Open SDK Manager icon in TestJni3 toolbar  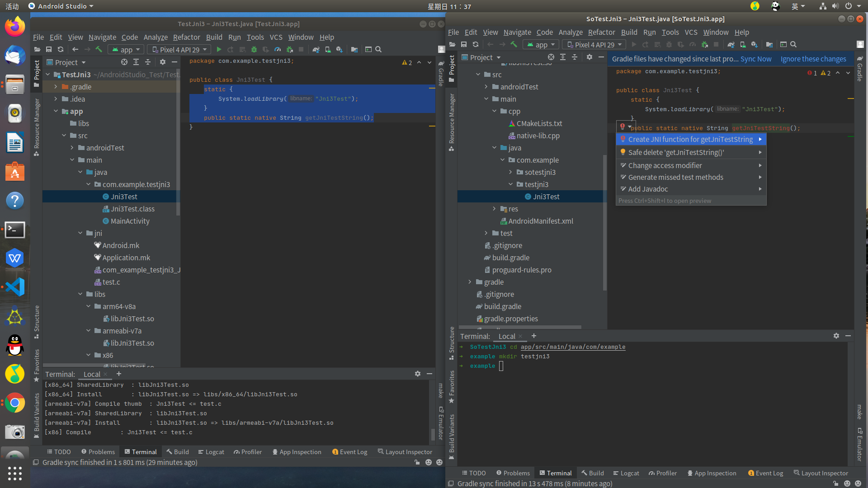pyautogui.click(x=340, y=50)
